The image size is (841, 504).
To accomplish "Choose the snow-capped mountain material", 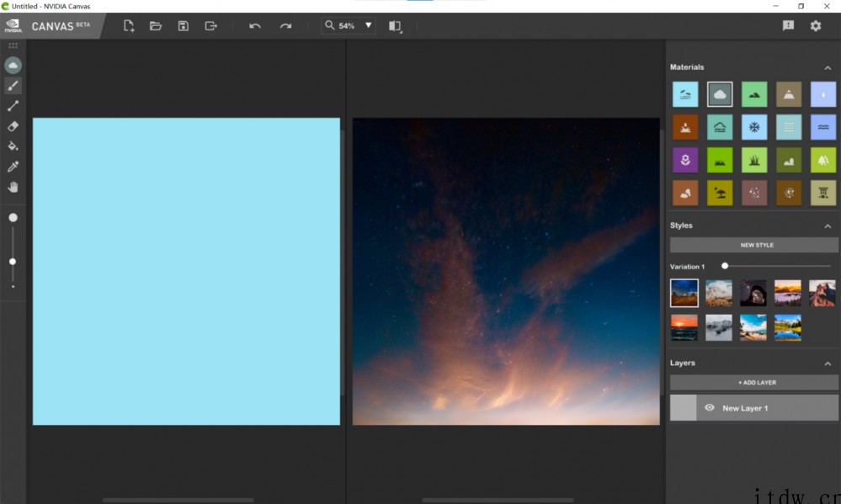I will [x=789, y=95].
